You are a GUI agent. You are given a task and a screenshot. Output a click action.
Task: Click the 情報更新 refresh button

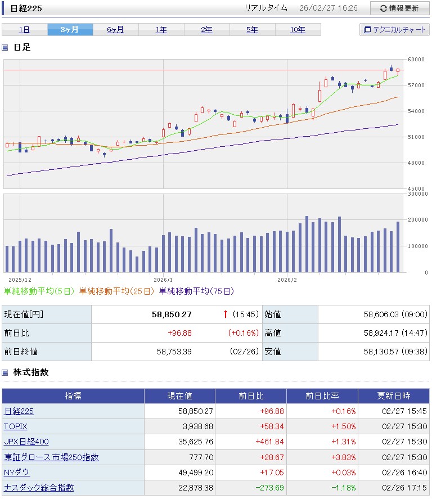399,8
